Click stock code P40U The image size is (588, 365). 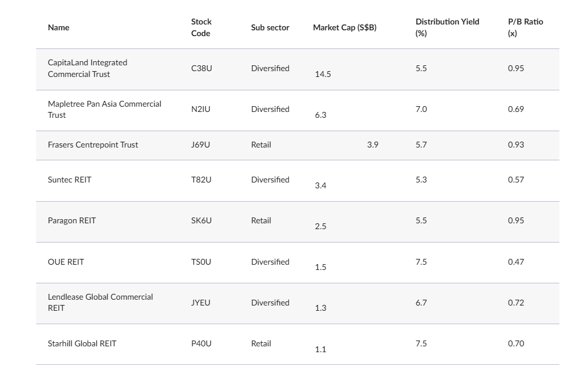click(201, 343)
